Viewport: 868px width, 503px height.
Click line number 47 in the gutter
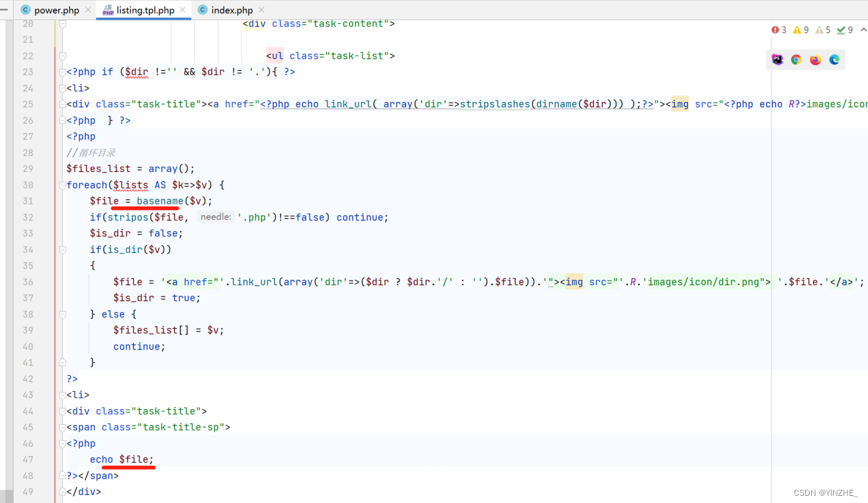pyautogui.click(x=27, y=459)
